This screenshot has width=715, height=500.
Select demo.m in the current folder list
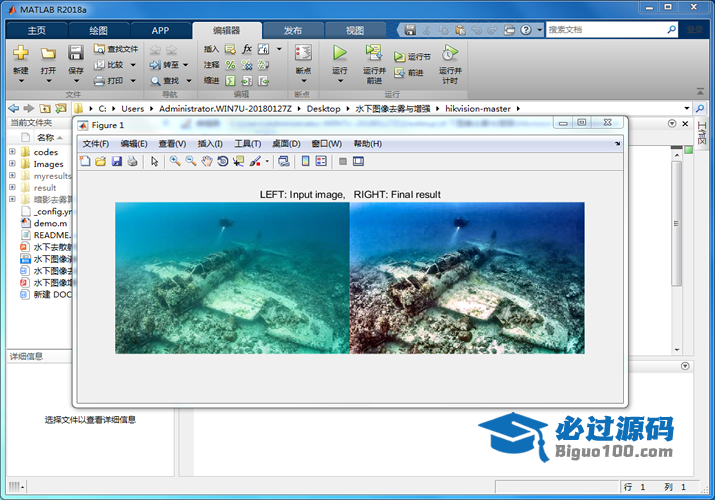[49, 223]
